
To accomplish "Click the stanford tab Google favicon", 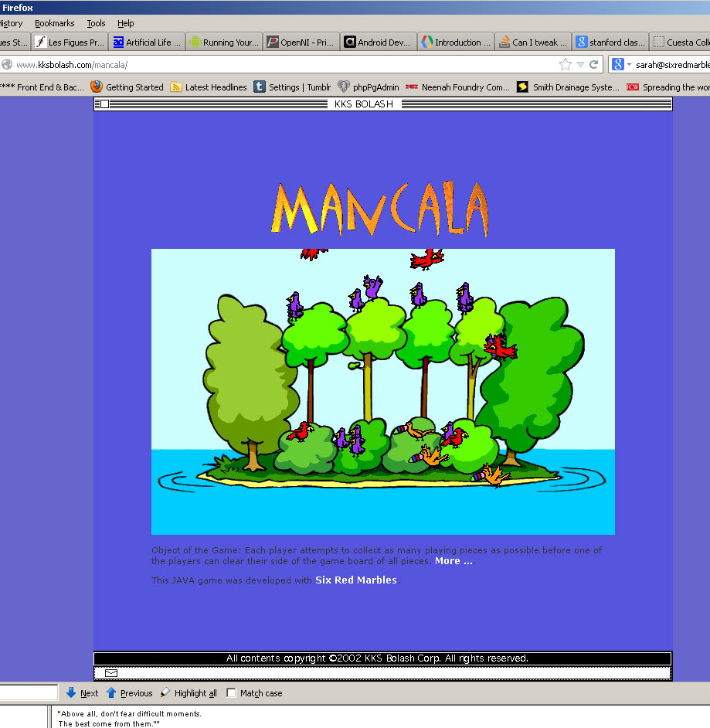I will coord(581,43).
